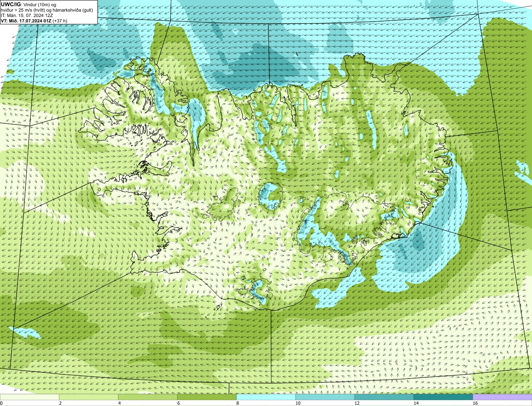
Task: Click the "VT: Mið. 17.07.2024 01Z (+37 h)" line
Action: pos(34,20)
